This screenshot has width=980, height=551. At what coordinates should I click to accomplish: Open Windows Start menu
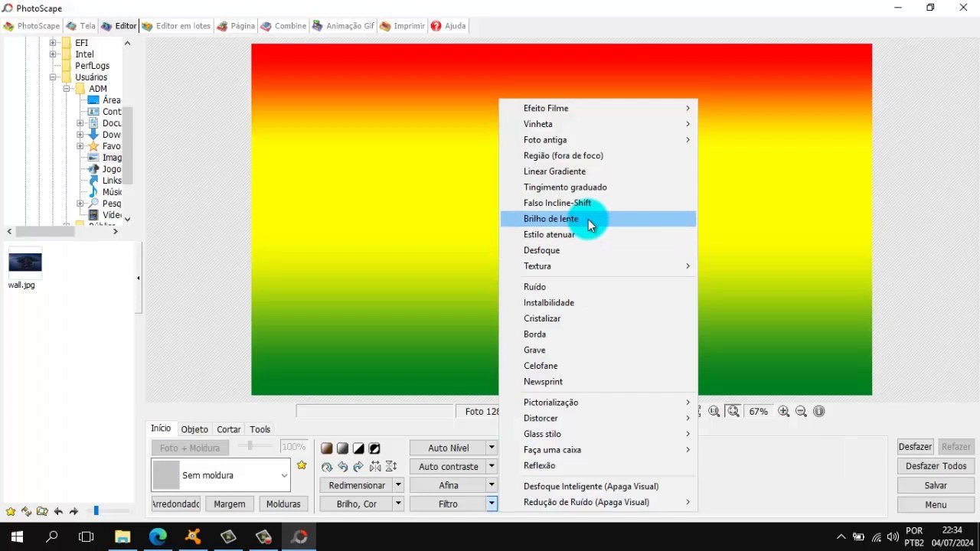17,537
